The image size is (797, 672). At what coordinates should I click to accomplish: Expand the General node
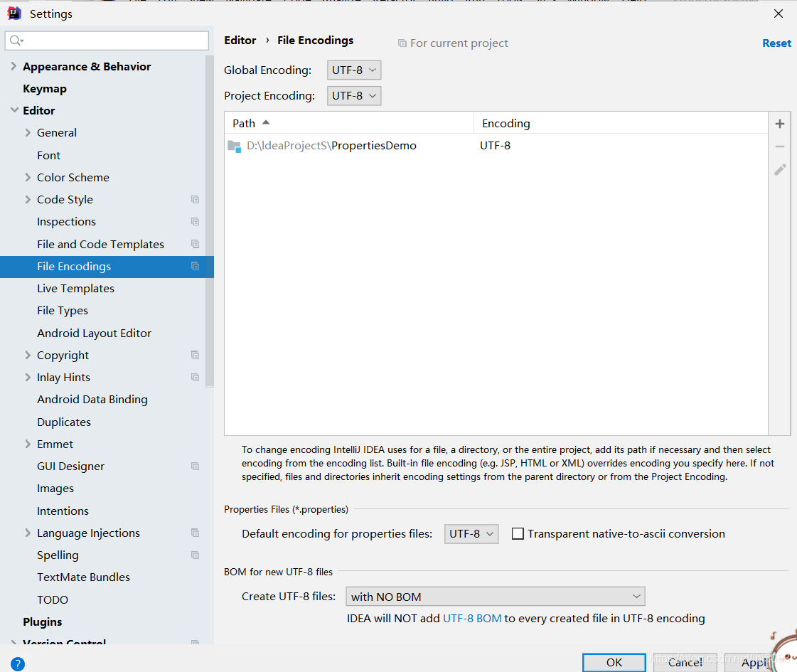(x=28, y=133)
